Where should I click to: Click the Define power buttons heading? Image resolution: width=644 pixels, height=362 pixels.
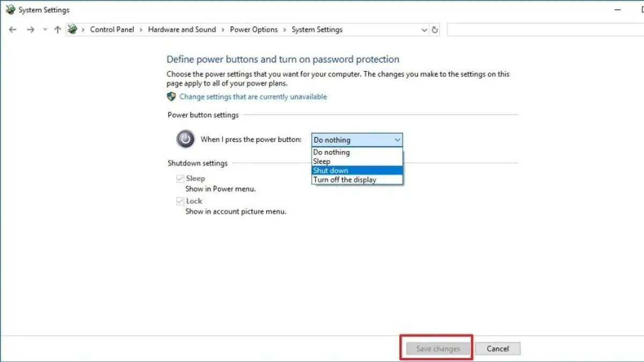(283, 60)
